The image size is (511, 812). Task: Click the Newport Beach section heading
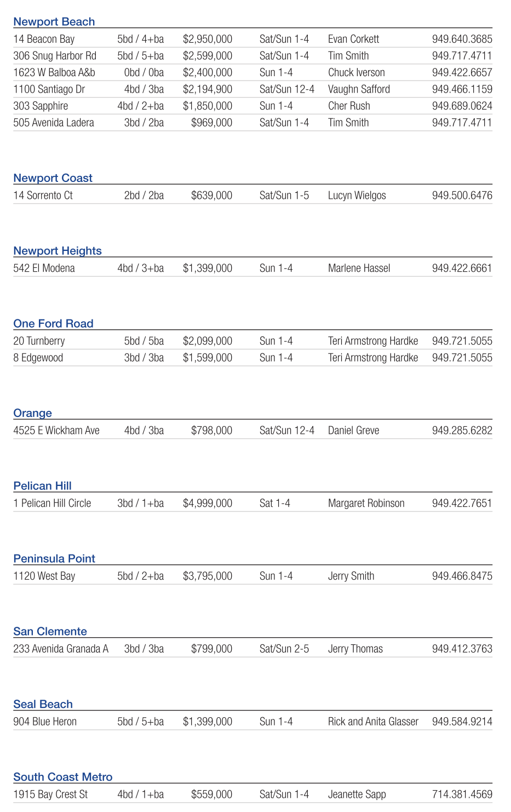coord(54,22)
